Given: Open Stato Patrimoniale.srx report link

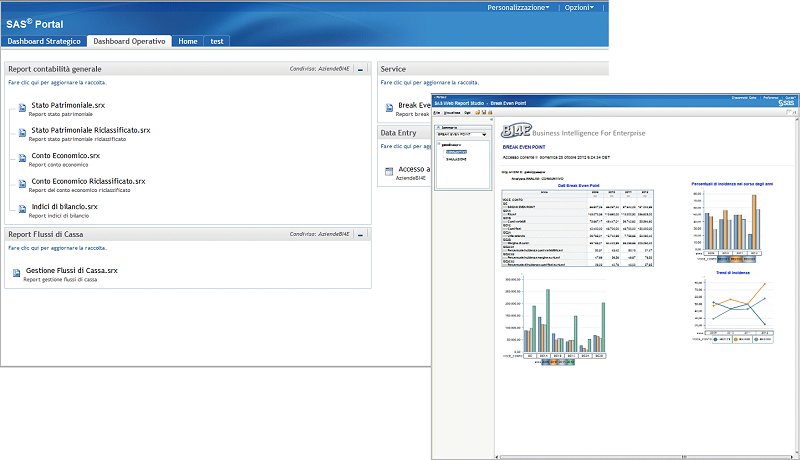Looking at the screenshot, I should (68, 105).
